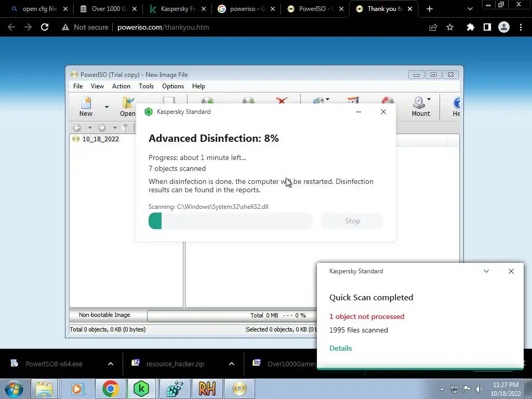The image size is (532, 399).
Task: Open the Tools menu in PowerISO
Action: (146, 86)
